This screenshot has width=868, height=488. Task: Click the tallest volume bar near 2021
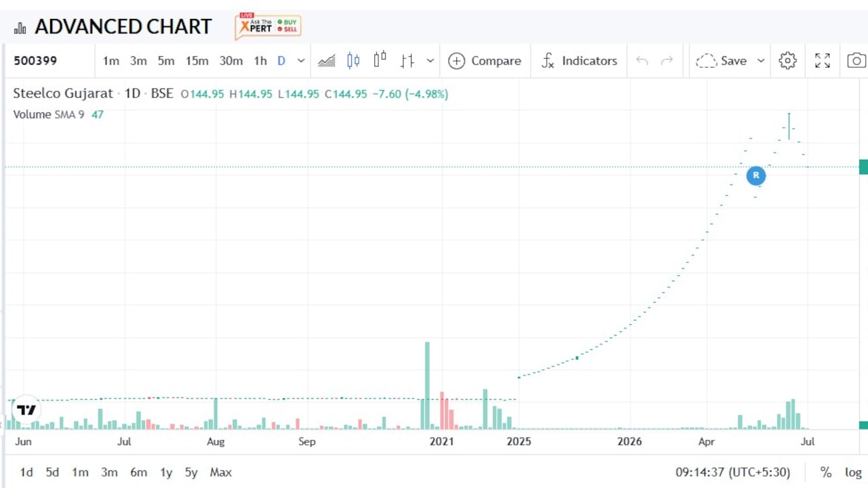[x=427, y=386]
